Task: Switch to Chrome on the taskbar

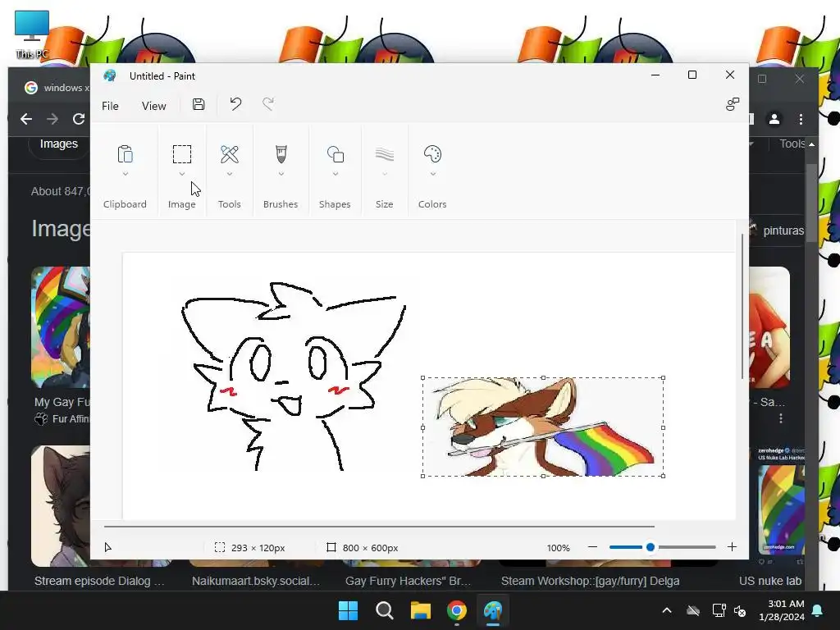Action: [x=457, y=610]
